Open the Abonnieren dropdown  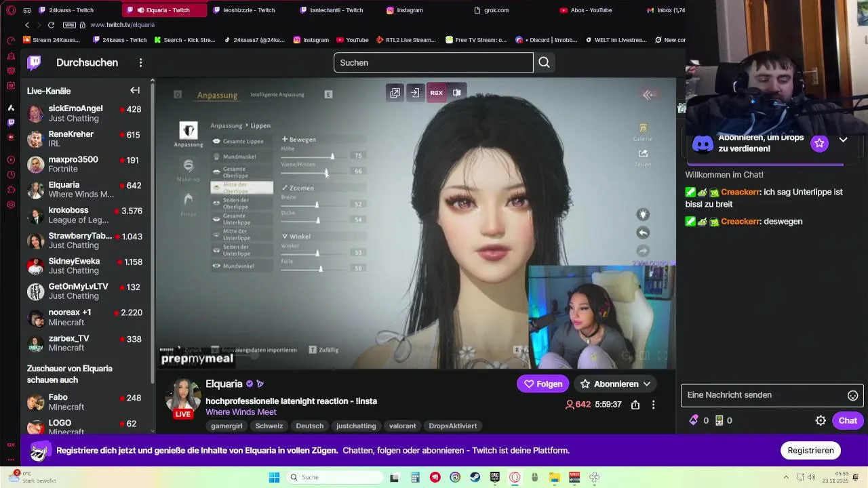(616, 384)
